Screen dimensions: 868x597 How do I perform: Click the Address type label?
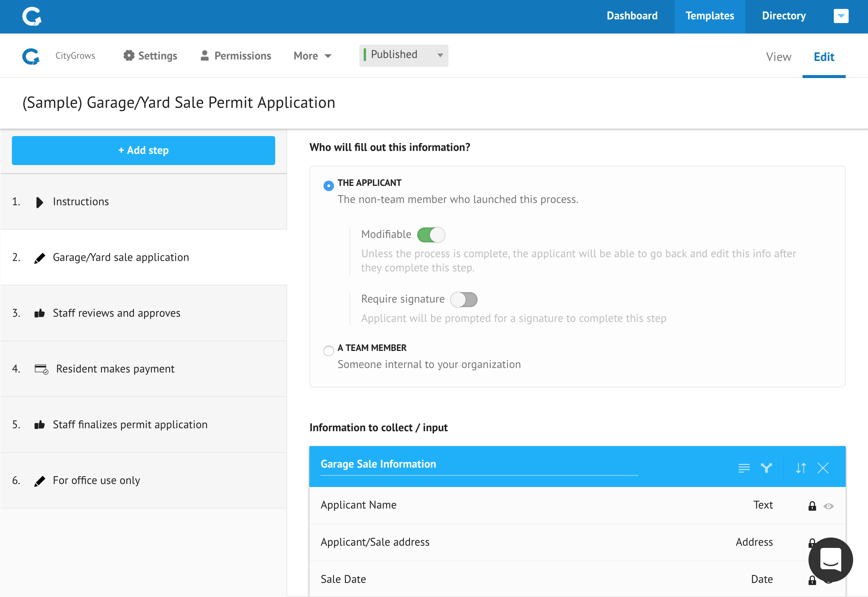click(x=754, y=542)
